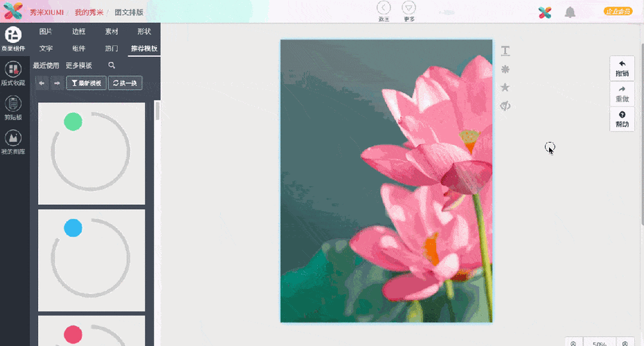Click the next-page right arrow button
The height and width of the screenshot is (346, 644).
point(57,83)
